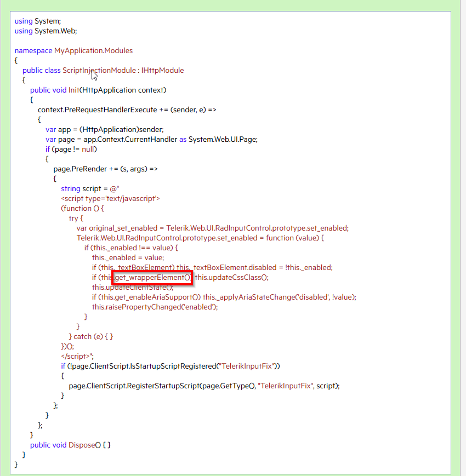This screenshot has width=466, height=476.
Task: Click the '(function () {' line
Action: tap(82, 209)
